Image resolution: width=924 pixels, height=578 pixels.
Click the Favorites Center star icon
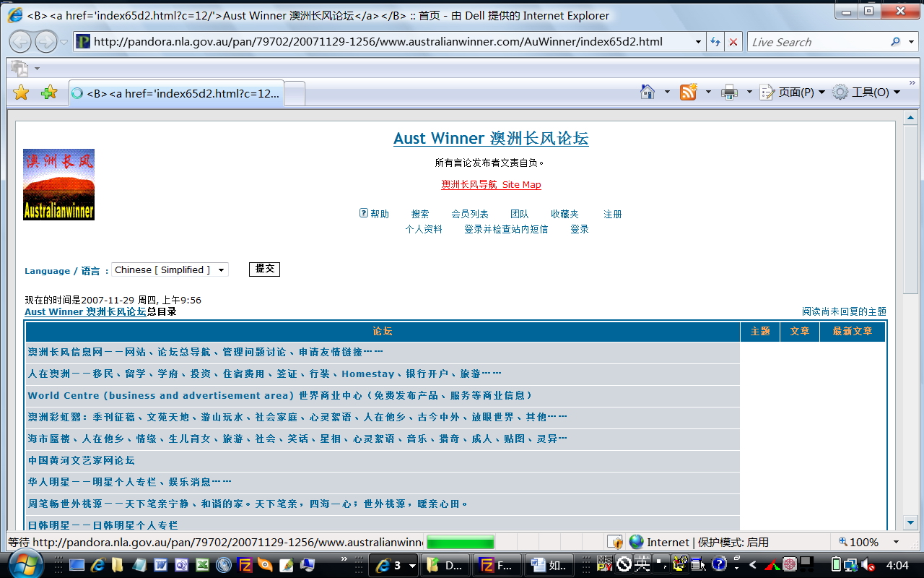click(21, 92)
